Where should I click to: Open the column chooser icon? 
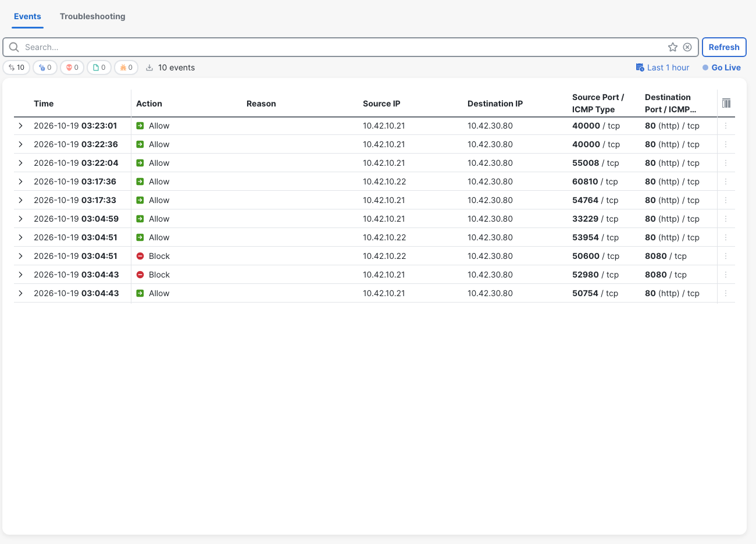[726, 103]
